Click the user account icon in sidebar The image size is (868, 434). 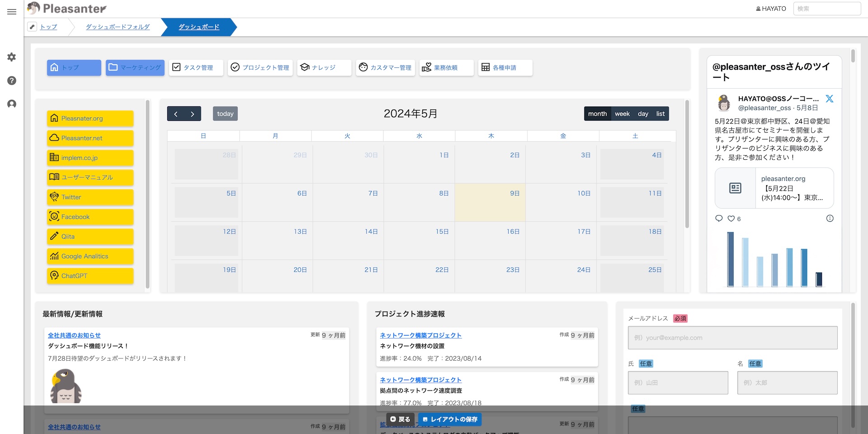point(12,104)
